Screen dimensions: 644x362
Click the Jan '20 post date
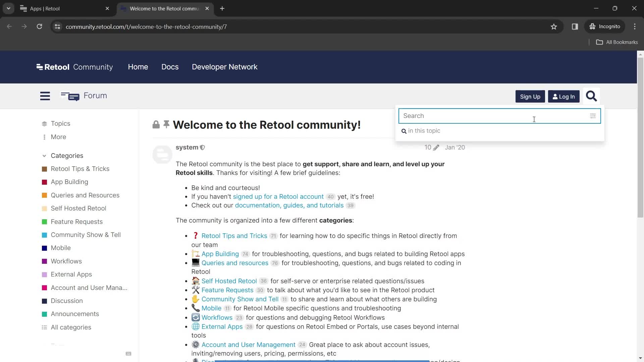455,147
